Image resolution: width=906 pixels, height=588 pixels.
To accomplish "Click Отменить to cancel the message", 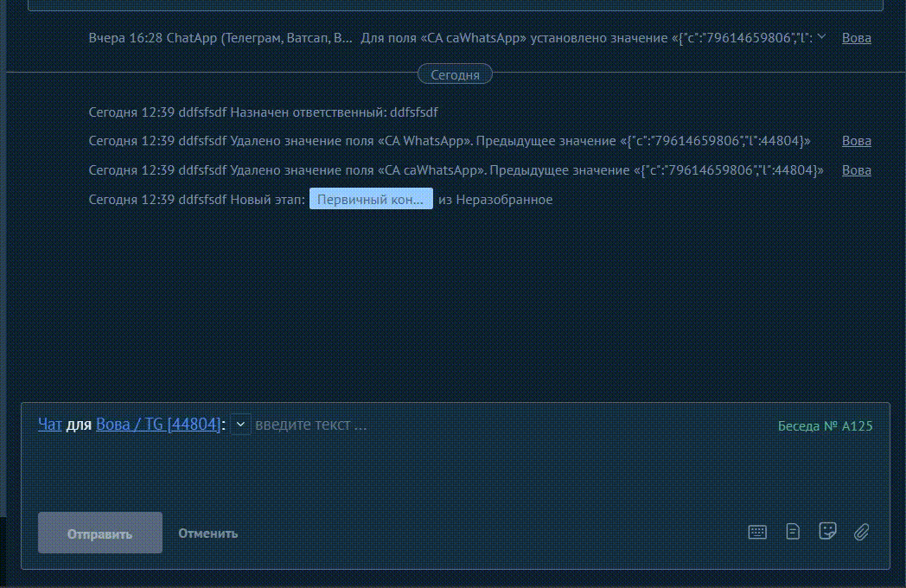I will click(207, 534).
